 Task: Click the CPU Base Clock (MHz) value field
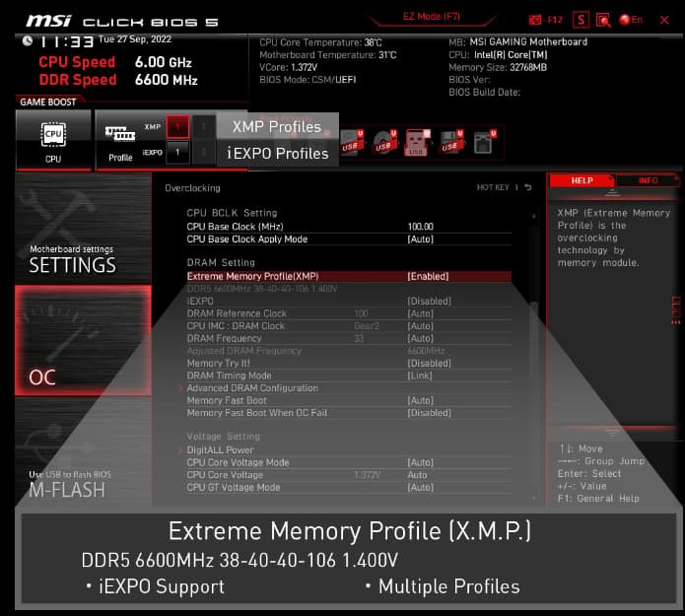click(x=421, y=227)
